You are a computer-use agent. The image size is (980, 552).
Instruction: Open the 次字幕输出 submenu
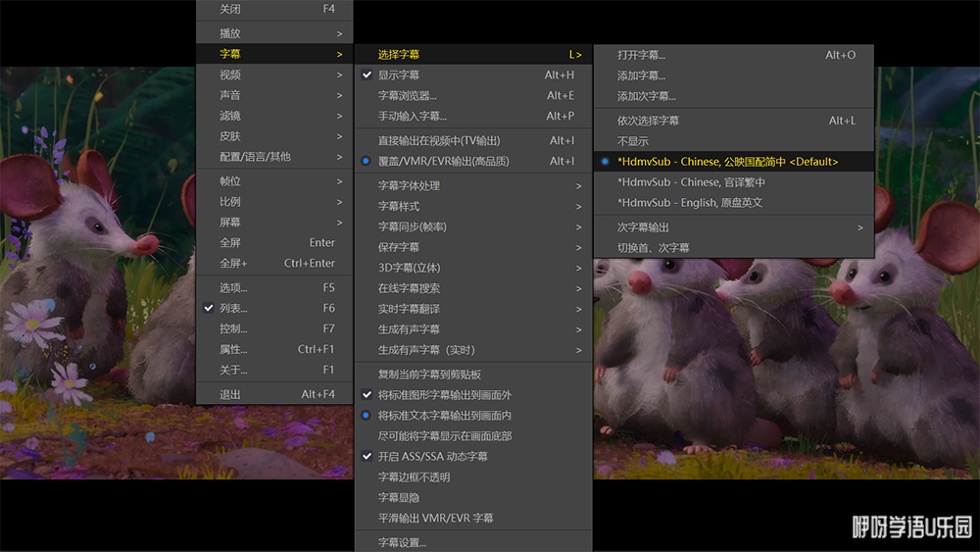[643, 227]
